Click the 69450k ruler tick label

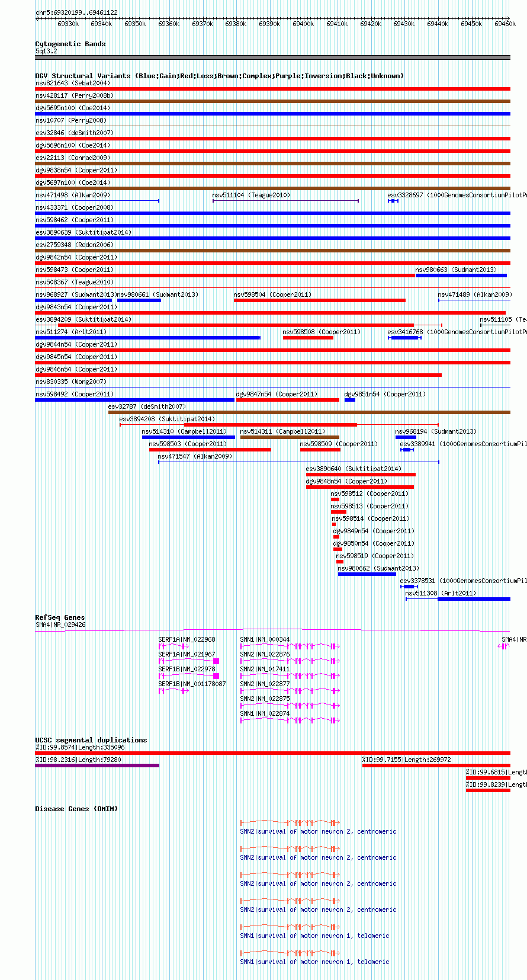point(471,24)
